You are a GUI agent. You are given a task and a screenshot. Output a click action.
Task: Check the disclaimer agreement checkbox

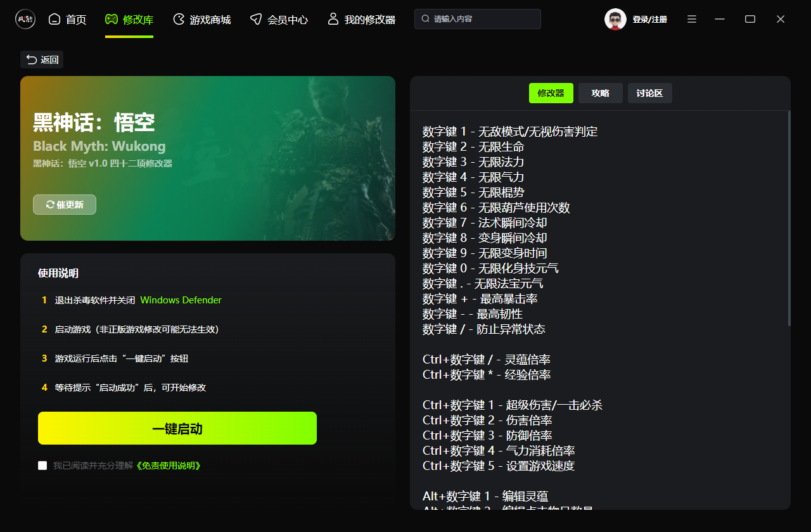tap(42, 465)
